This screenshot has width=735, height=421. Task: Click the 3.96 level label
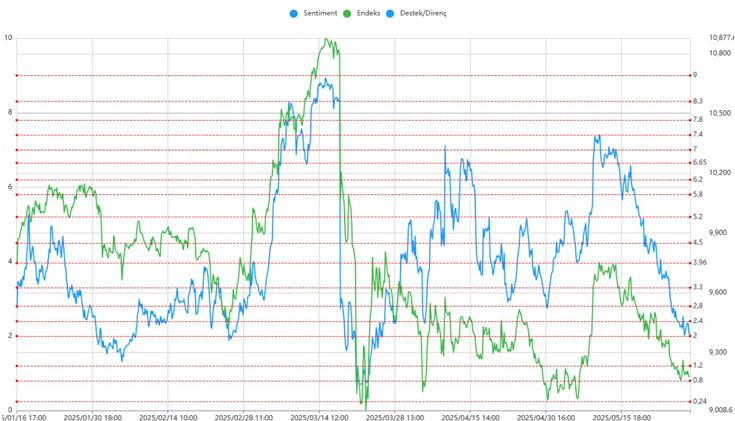pyautogui.click(x=699, y=262)
